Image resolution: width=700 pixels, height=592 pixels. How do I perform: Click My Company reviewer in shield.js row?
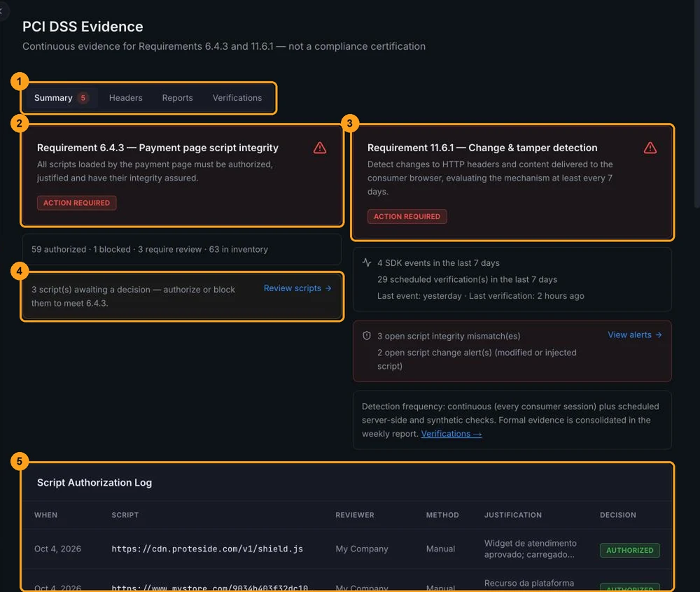[362, 549]
